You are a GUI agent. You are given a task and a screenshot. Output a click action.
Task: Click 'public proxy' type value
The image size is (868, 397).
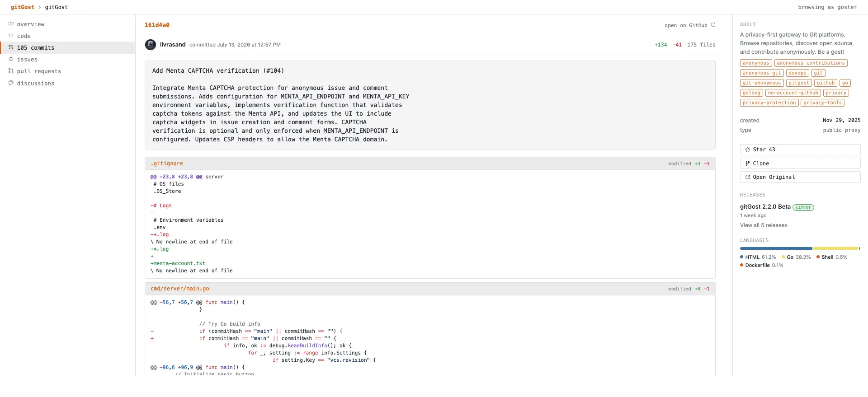(842, 130)
